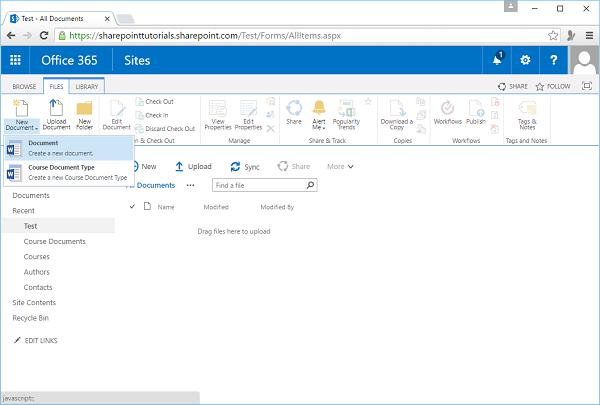Open the help question mark icon

tap(553, 60)
